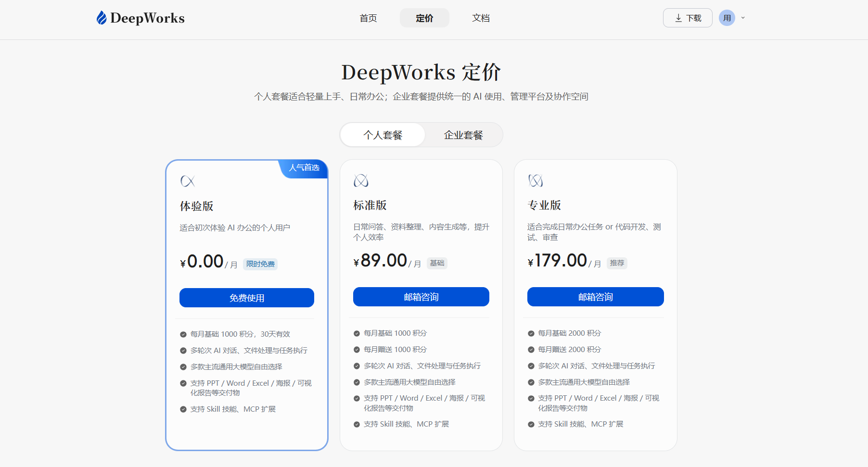868x467 pixels.
Task: Click the 标准版 plan icon
Action: 361,180
